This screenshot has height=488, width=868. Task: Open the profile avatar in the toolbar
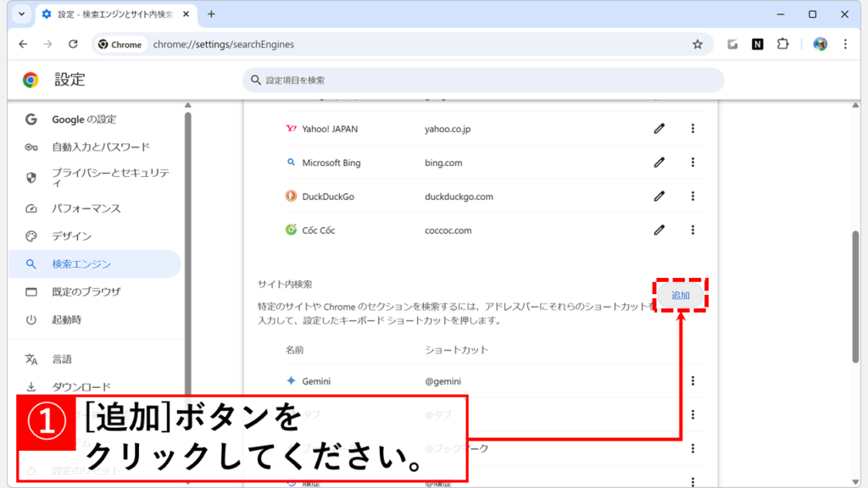[x=820, y=44]
